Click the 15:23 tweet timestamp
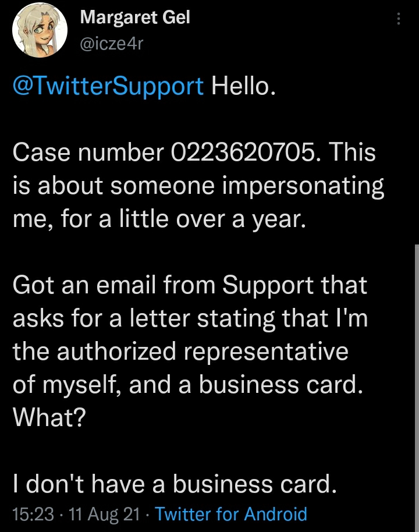 33,514
